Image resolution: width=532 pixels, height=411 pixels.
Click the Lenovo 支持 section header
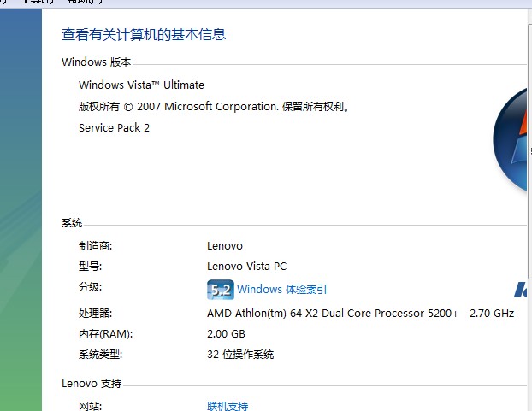pyautogui.click(x=92, y=383)
